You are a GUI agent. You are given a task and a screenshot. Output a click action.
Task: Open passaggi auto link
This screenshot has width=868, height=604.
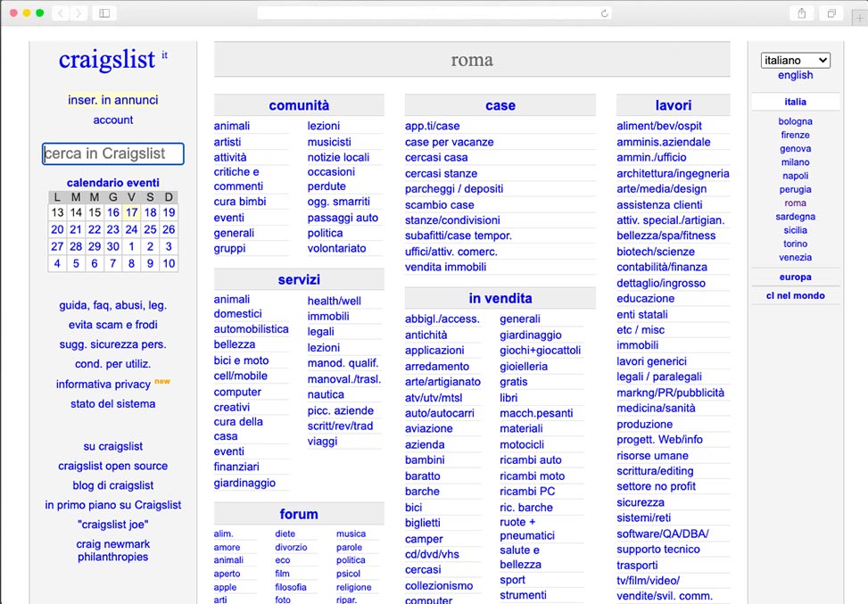point(343,218)
